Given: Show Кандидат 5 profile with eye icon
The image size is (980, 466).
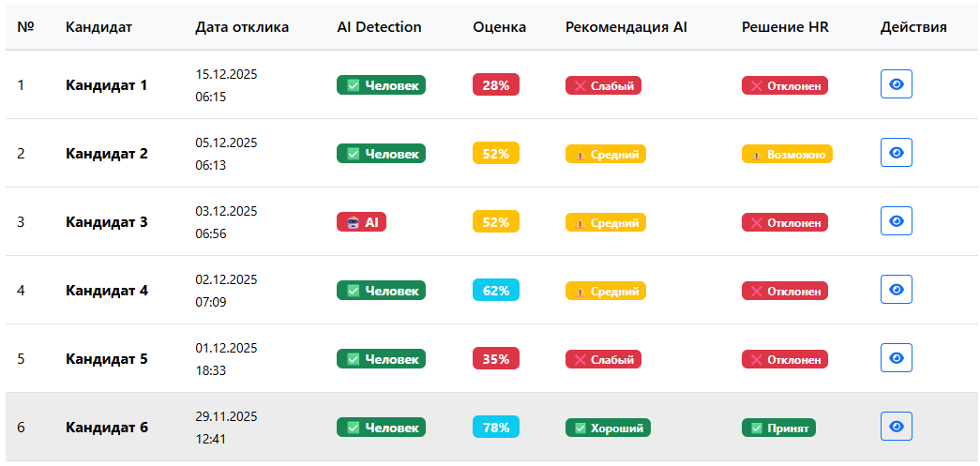Looking at the screenshot, I should 896,358.
